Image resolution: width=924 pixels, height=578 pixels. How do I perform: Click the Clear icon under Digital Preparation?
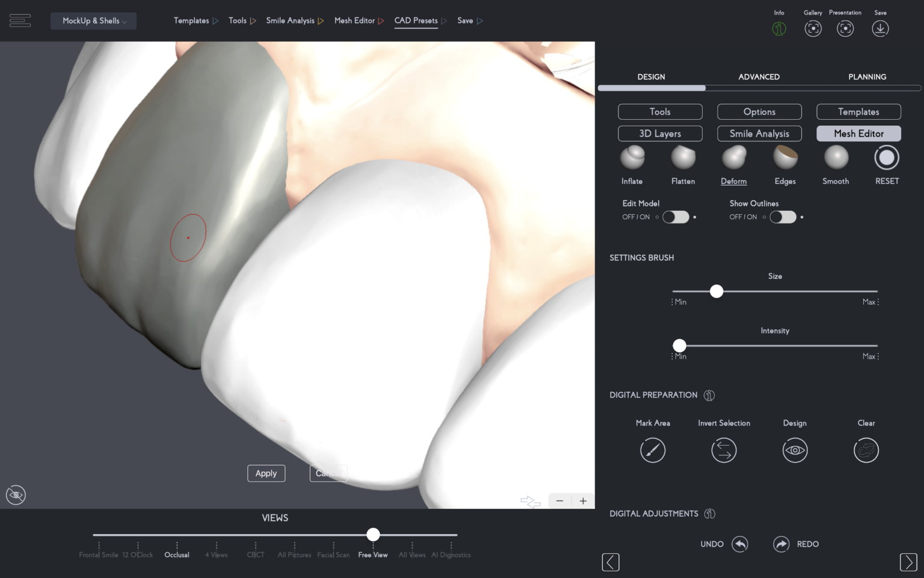click(x=866, y=450)
